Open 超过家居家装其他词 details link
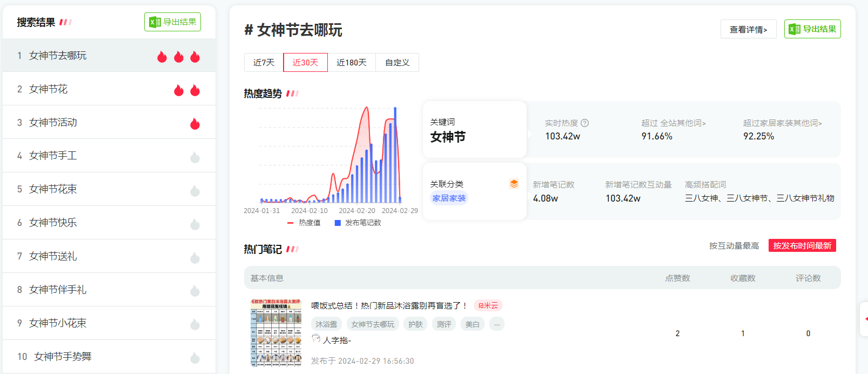The height and width of the screenshot is (374, 868). pos(782,123)
